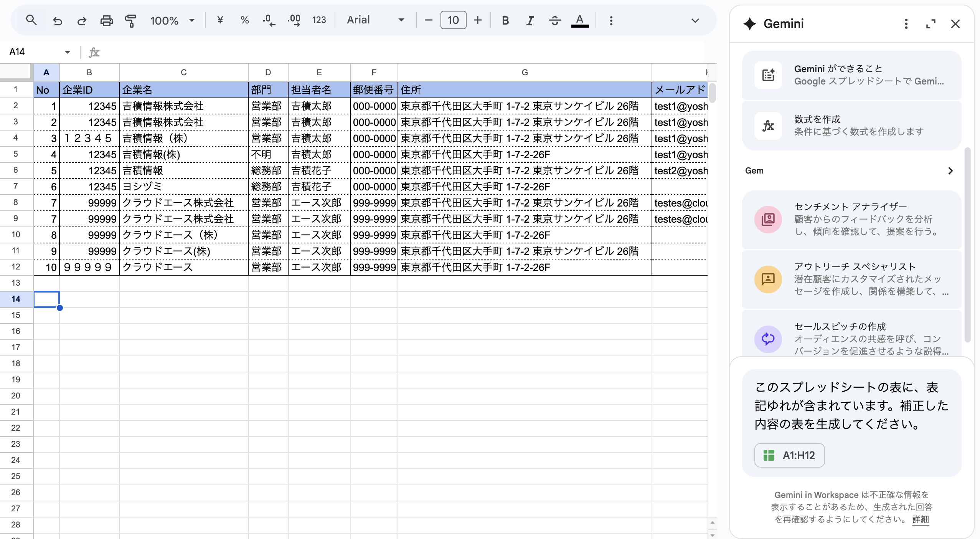Format as yen currency
Image resolution: width=980 pixels, height=539 pixels.
(220, 20)
